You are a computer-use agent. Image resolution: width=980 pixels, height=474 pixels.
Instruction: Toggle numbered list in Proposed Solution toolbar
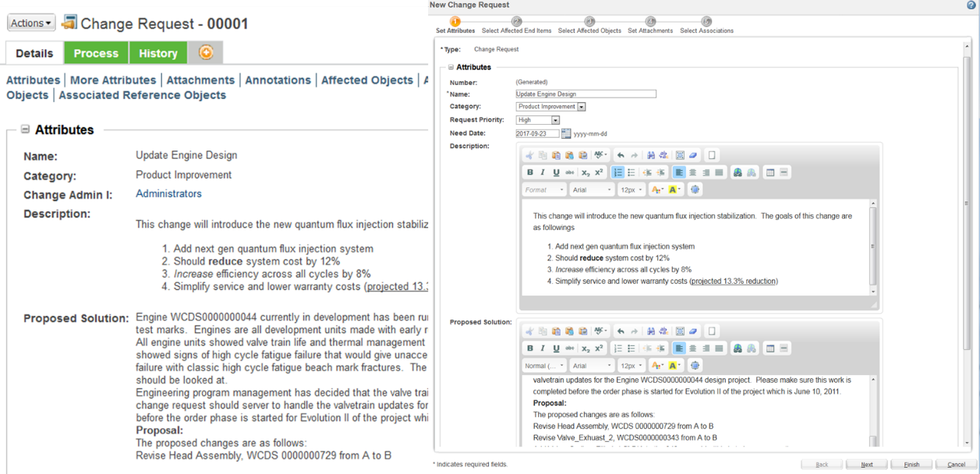coord(617,348)
